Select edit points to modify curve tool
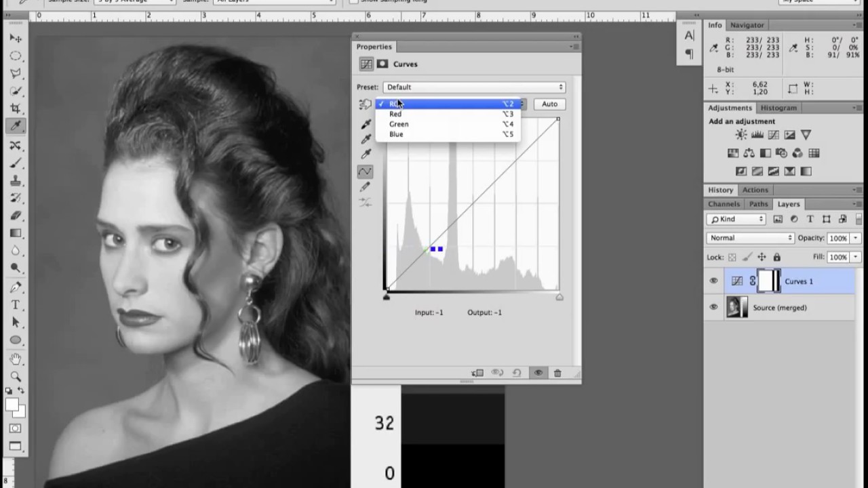The width and height of the screenshot is (868, 488). [365, 171]
